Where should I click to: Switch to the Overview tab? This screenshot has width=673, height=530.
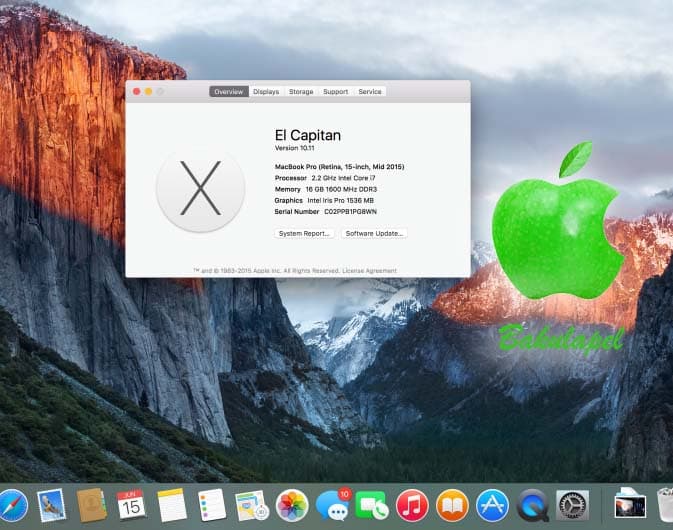[229, 91]
